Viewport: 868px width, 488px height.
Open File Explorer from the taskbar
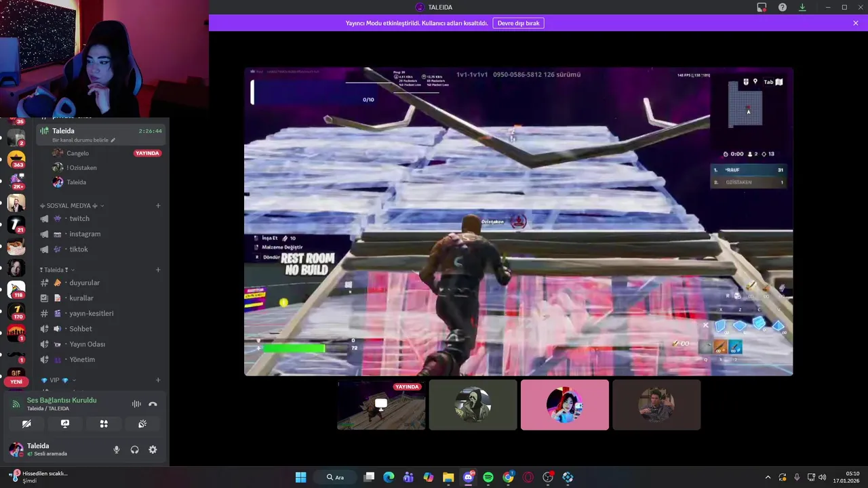tap(448, 477)
